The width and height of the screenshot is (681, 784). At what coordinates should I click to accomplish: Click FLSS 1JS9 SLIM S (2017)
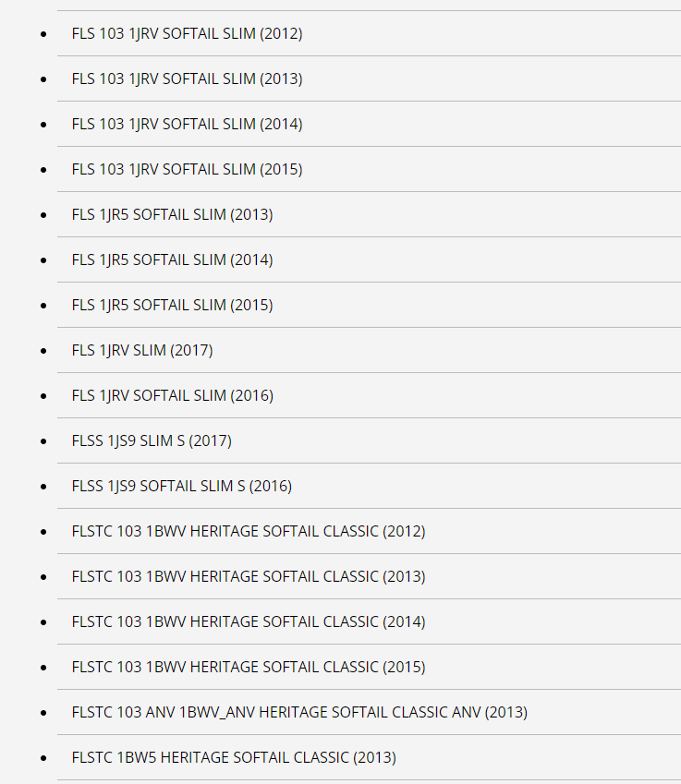coord(152,441)
